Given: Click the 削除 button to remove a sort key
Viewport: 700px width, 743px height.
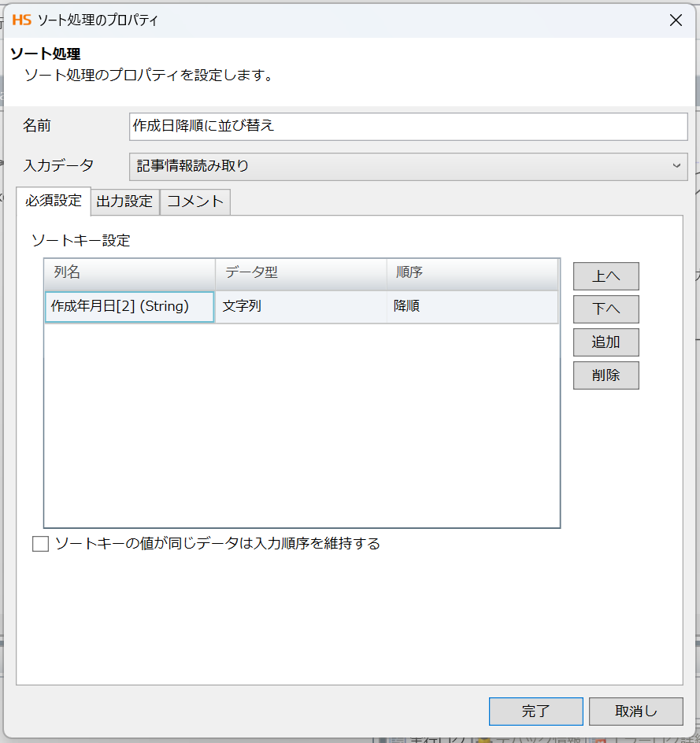Looking at the screenshot, I should 606,375.
